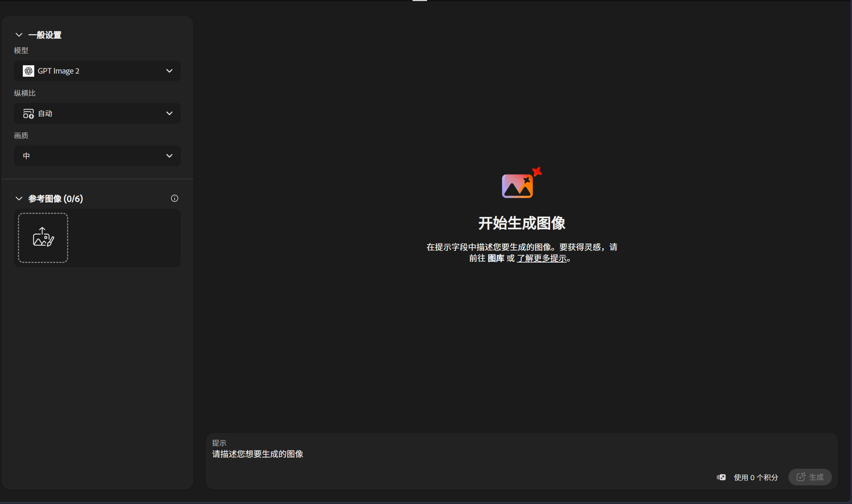Open the GPT Image 2 model dropdown

coord(97,71)
